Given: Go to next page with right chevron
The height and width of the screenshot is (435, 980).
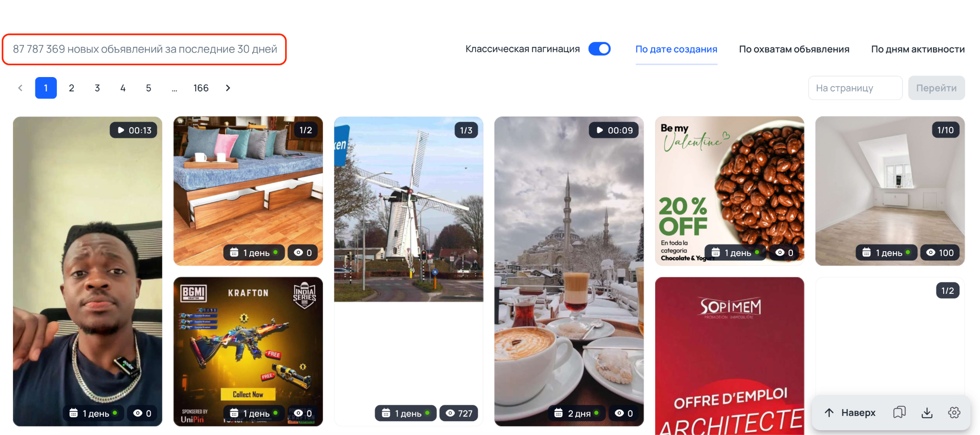Looking at the screenshot, I should point(228,88).
